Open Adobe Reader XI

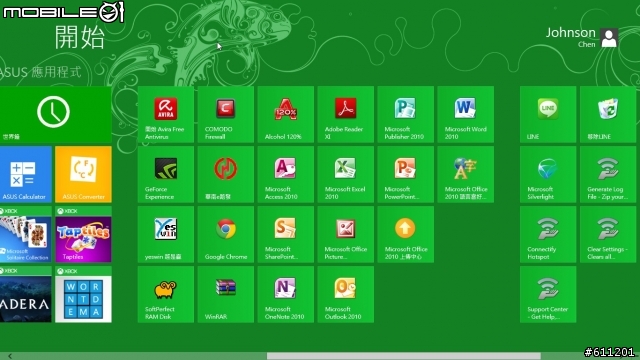point(346,114)
